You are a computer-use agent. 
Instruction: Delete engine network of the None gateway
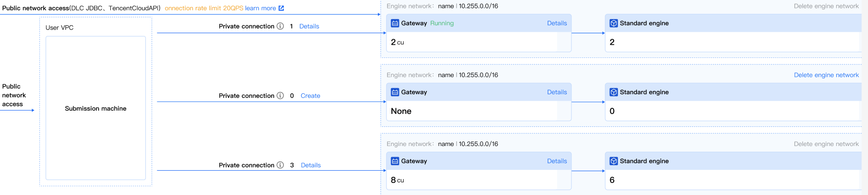click(826, 75)
